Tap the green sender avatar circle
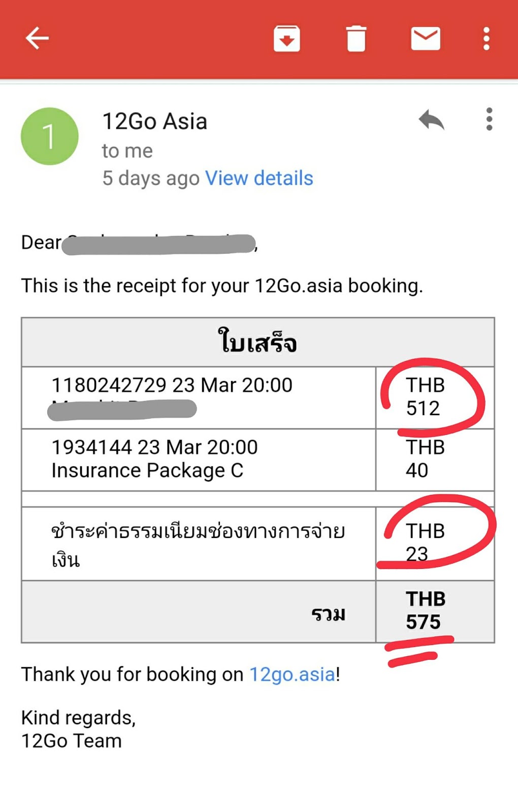This screenshot has height=812, width=518. pyautogui.click(x=49, y=136)
